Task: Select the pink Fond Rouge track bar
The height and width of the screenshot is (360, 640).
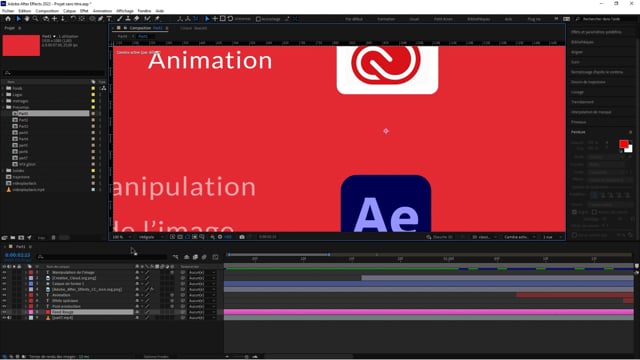Action: pyautogui.click(x=429, y=312)
